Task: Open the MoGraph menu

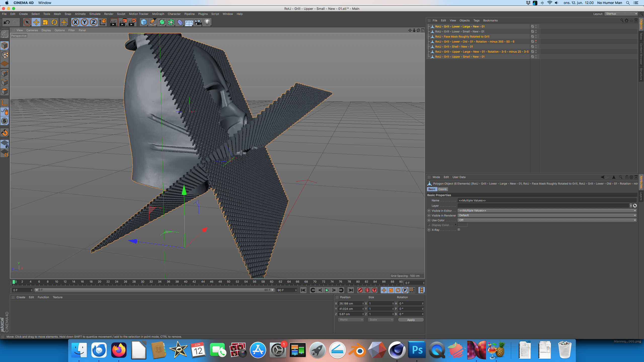Action: (158, 14)
